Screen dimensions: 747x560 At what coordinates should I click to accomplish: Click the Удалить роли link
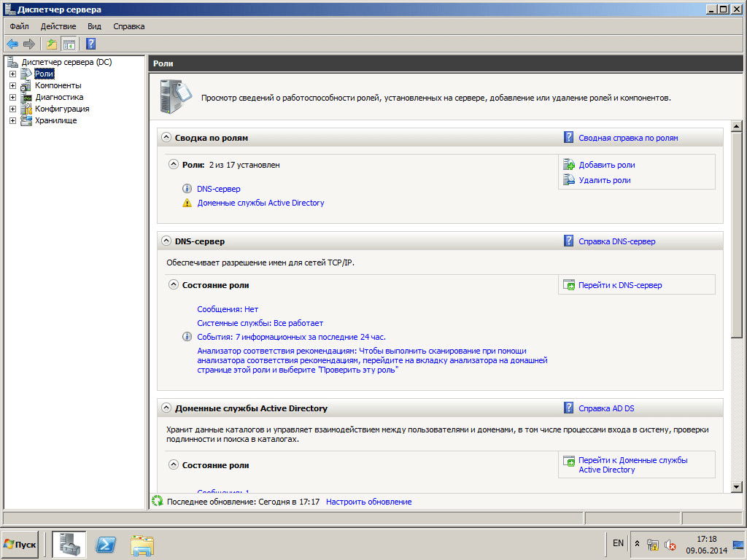(604, 180)
